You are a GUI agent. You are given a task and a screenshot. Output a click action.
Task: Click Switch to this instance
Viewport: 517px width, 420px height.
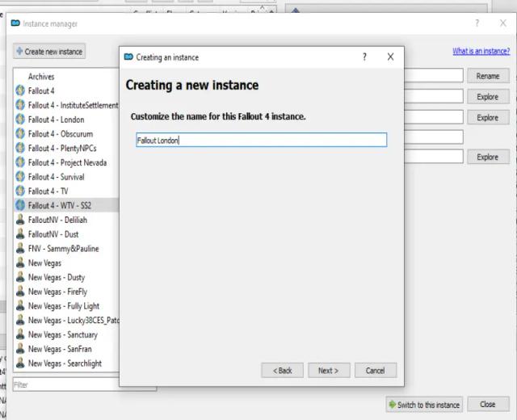click(x=424, y=405)
